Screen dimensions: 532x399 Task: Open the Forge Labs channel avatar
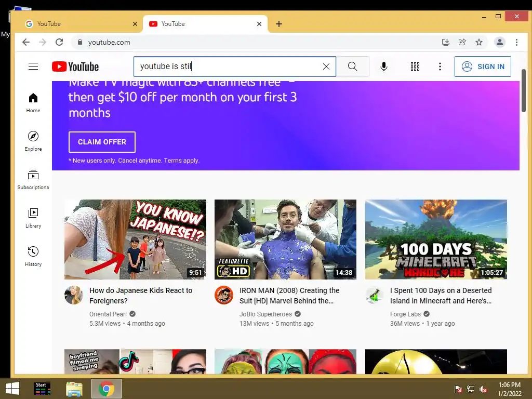pos(375,295)
